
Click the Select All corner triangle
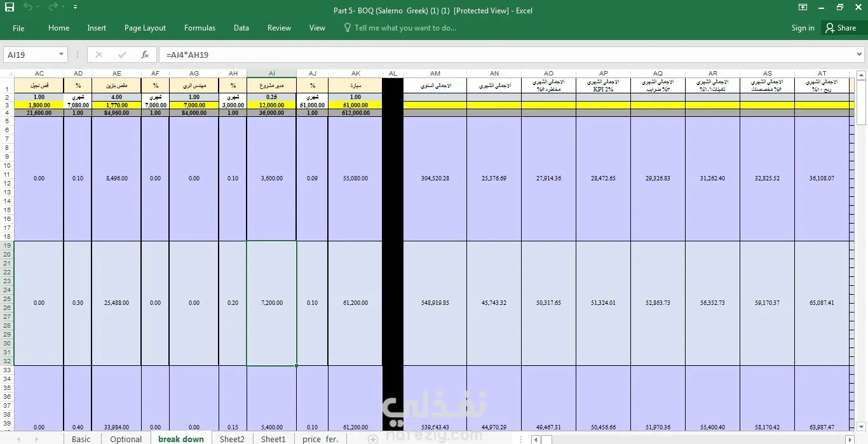[x=7, y=74]
